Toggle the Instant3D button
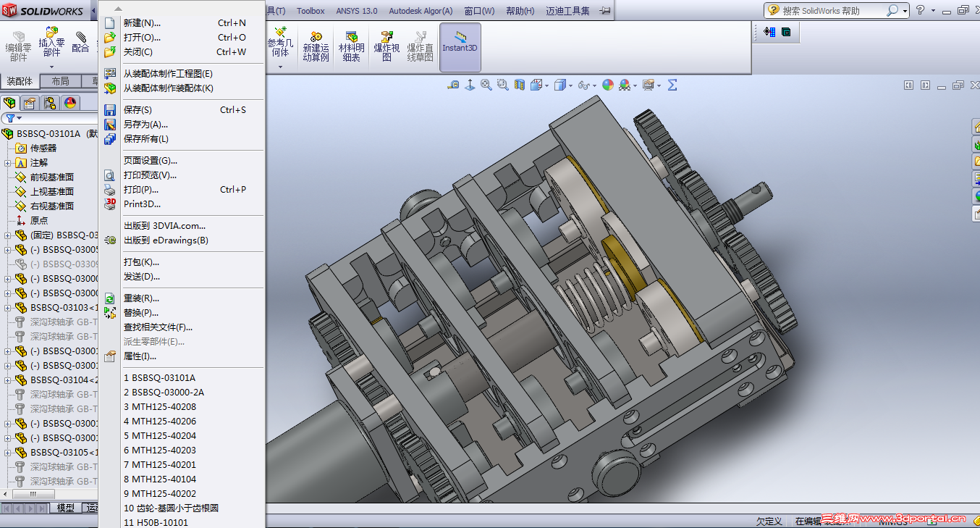The width and height of the screenshot is (980, 528). [460, 46]
